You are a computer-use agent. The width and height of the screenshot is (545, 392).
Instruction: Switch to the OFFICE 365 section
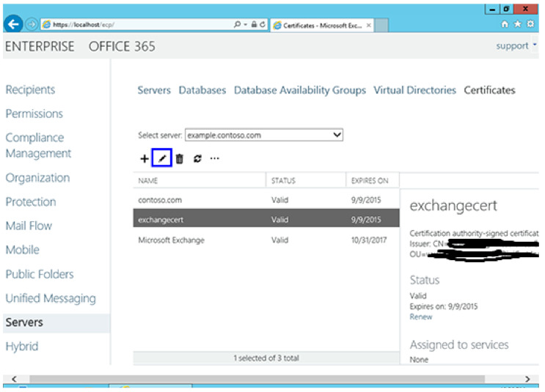click(x=122, y=46)
